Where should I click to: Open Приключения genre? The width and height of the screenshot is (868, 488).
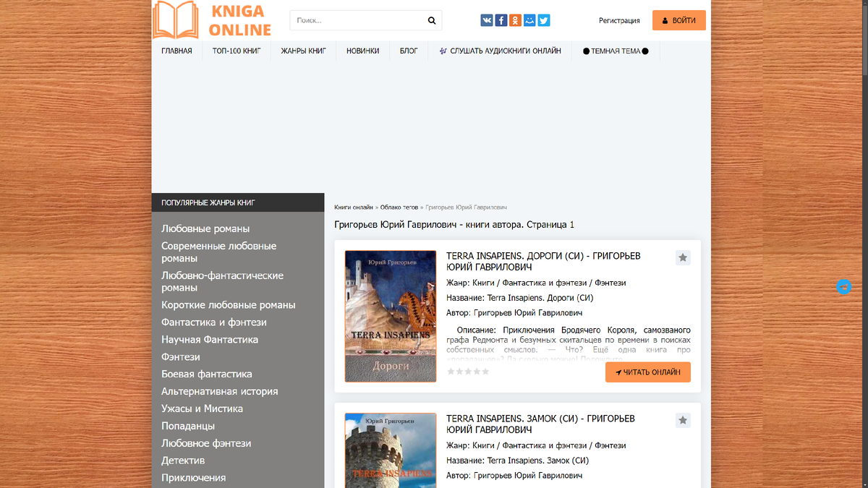pos(193,478)
